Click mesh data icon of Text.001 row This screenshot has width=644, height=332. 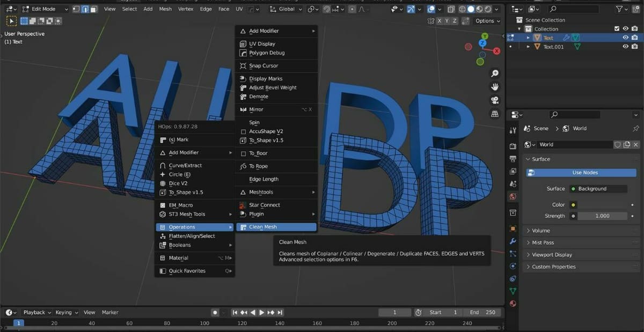coord(577,47)
